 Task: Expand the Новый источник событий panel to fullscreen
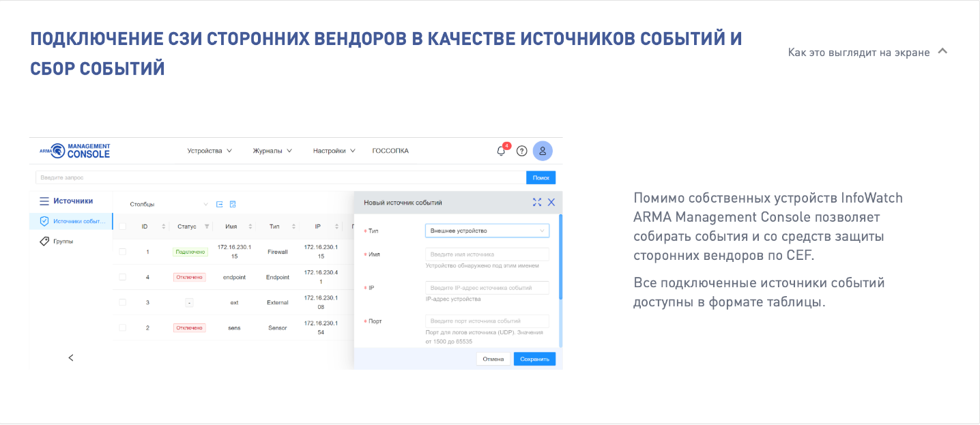coord(537,202)
